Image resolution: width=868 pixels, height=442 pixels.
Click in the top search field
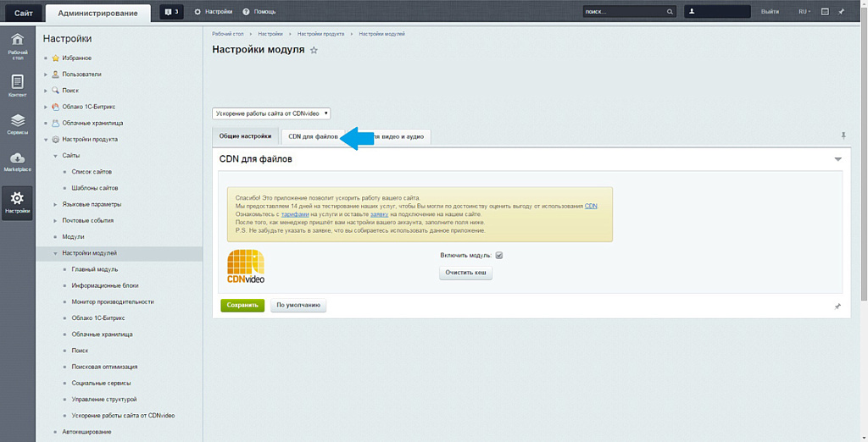pos(625,12)
